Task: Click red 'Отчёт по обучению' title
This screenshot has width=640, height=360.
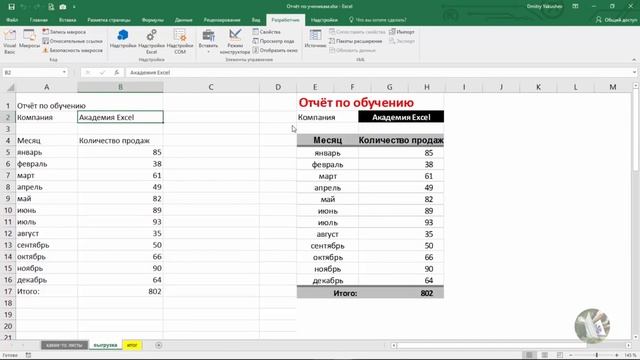Action: click(x=356, y=102)
